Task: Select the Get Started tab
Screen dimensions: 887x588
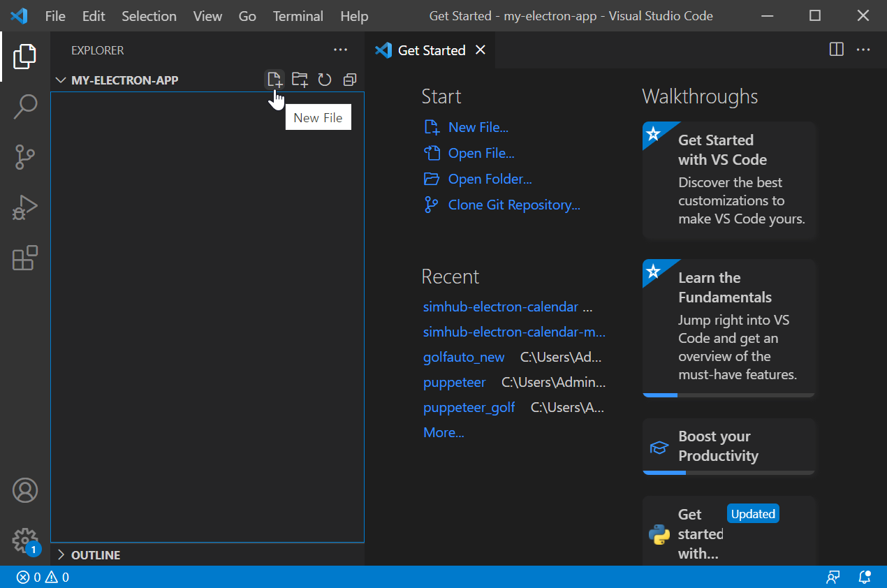Action: click(430, 50)
